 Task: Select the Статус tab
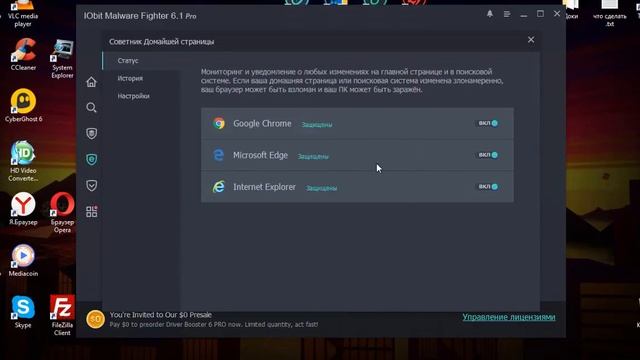coord(128,60)
